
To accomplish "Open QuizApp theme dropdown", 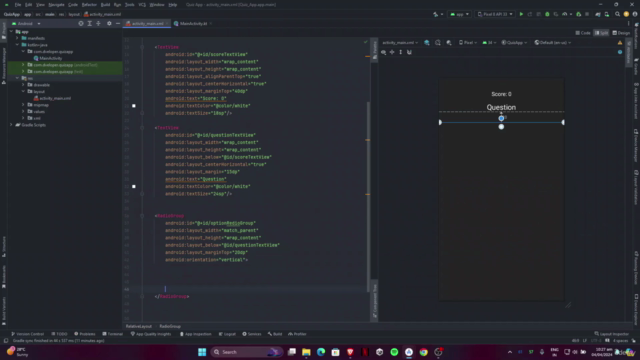I will tap(514, 42).
